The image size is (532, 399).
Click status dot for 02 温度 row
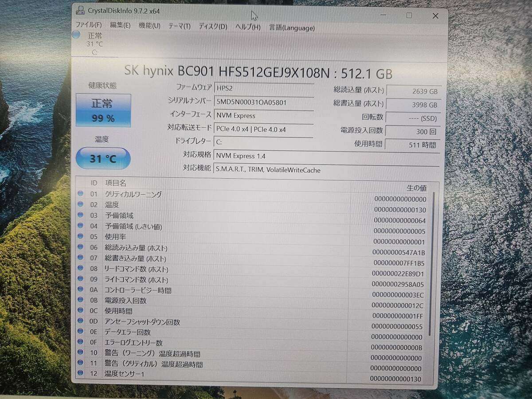coord(81,204)
